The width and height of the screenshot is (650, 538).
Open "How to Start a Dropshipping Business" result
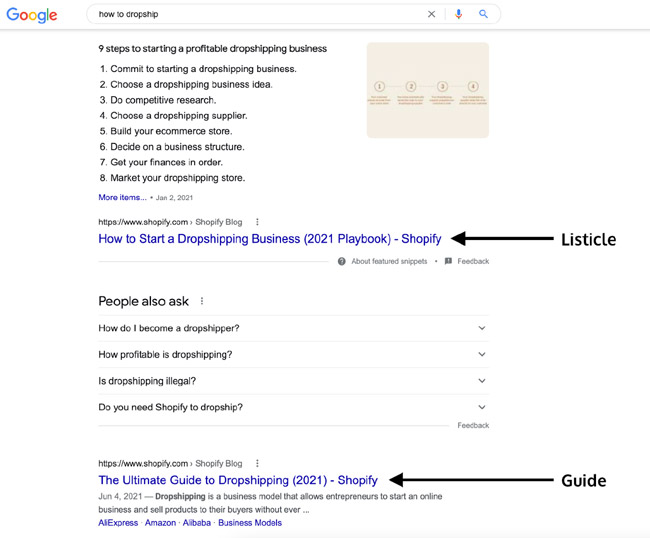tap(270, 239)
